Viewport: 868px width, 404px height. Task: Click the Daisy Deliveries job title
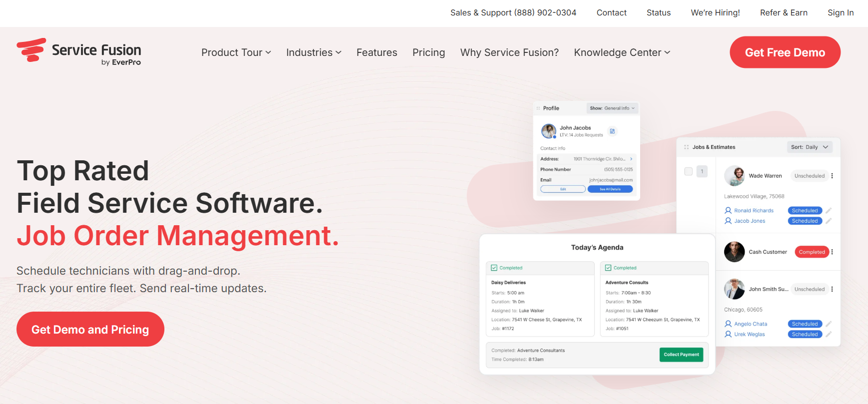508,283
